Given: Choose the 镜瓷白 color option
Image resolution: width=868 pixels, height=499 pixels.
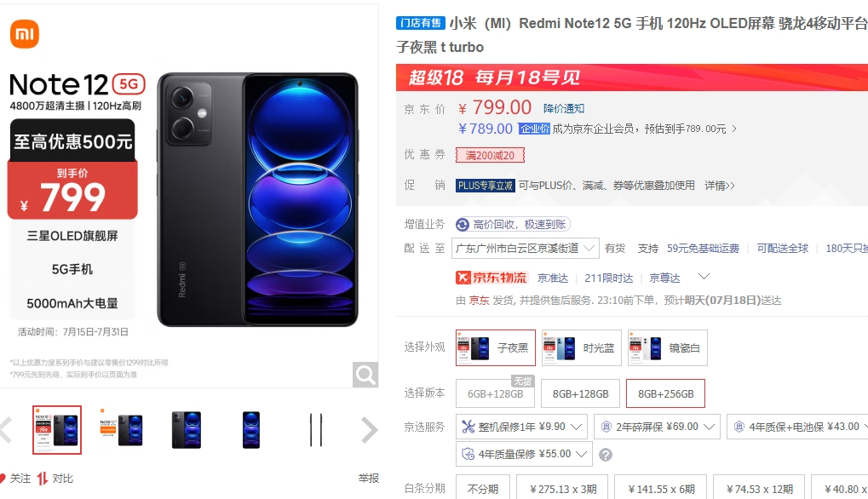Looking at the screenshot, I should (668, 348).
